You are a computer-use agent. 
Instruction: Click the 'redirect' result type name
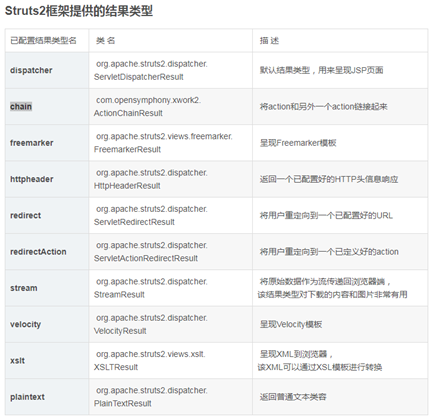[x=25, y=216]
